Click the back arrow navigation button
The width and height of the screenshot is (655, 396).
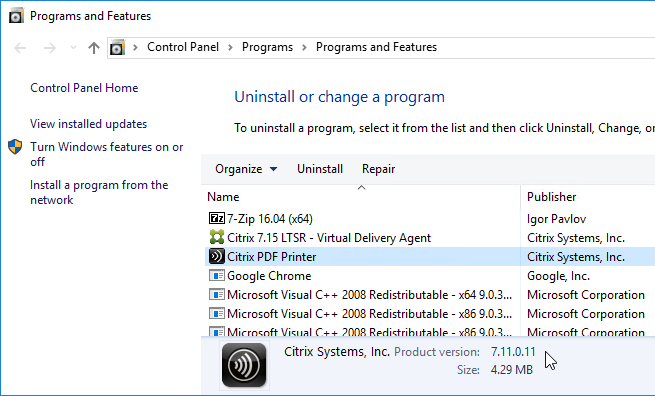pyautogui.click(x=20, y=48)
